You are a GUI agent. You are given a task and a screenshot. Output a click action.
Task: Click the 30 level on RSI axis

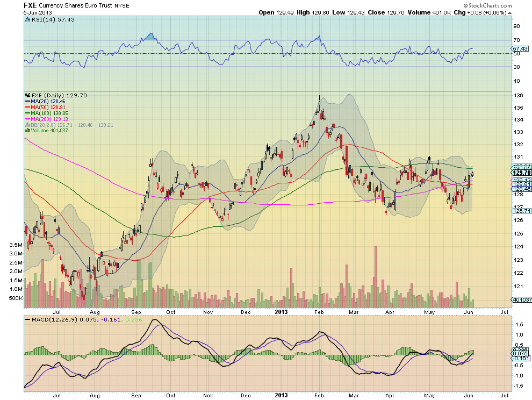point(516,67)
